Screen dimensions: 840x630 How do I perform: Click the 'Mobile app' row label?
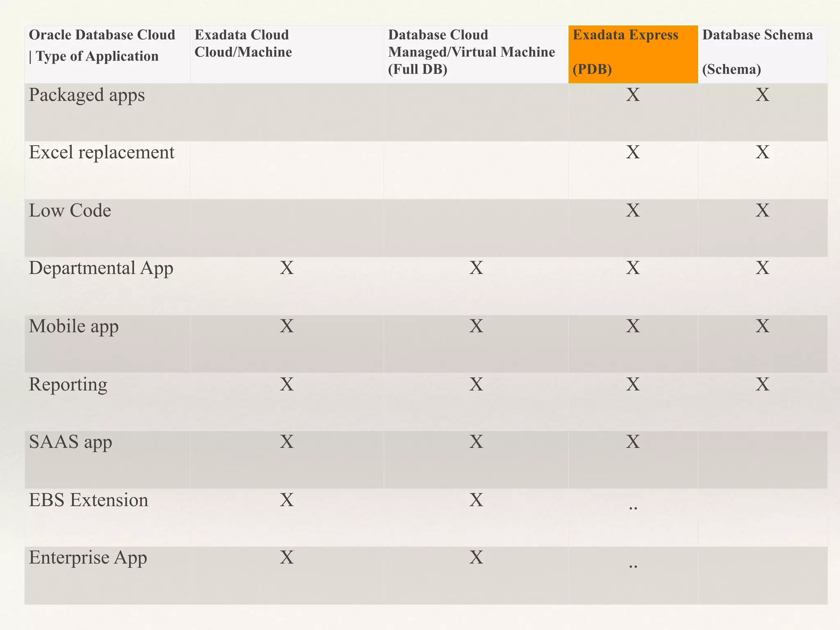point(74,326)
